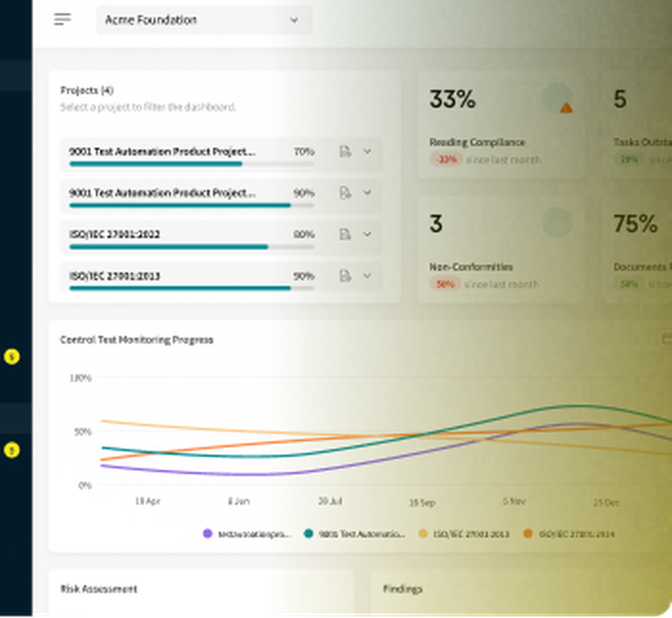Viewport: 672px width, 618px height.
Task: Click the ISO/IEC 27001:2013 progress bar
Action: click(192, 289)
